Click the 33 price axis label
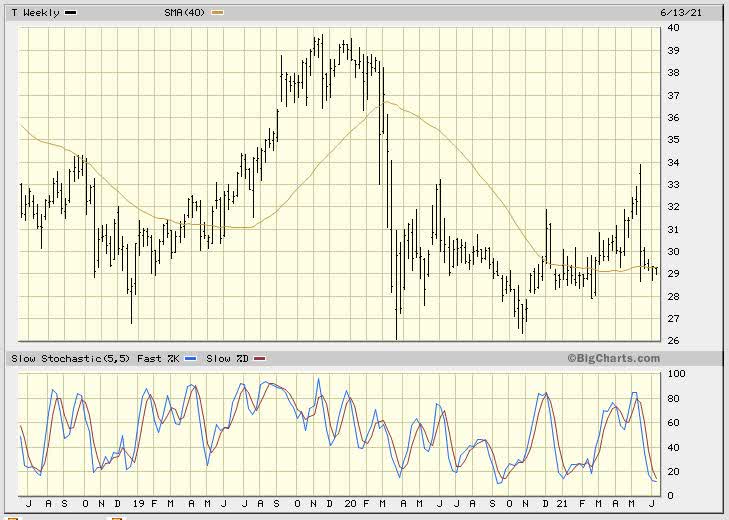Viewport: 729px width, 520px height. [673, 185]
